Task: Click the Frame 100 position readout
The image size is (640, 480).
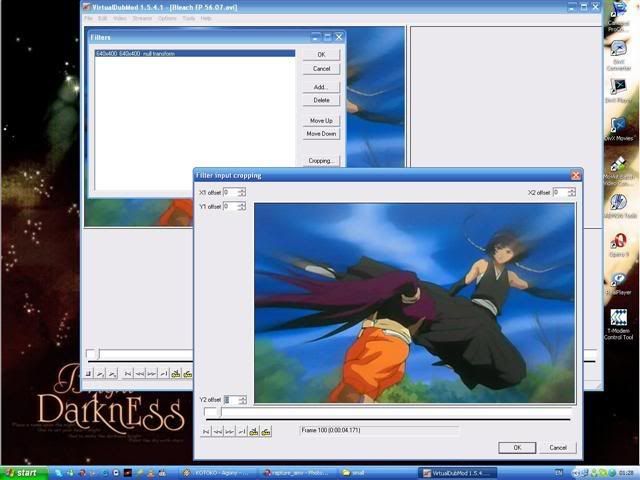Action: click(x=379, y=431)
